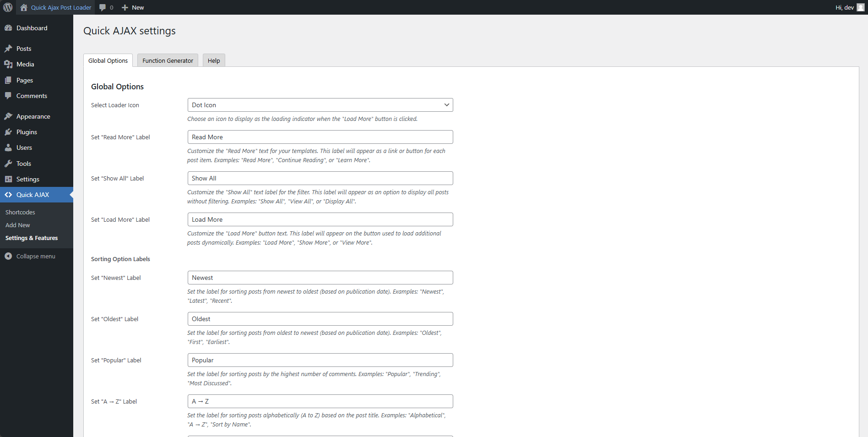Image resolution: width=868 pixels, height=437 pixels.
Task: Open the Quick AJAX menu link
Action: pyautogui.click(x=33, y=195)
